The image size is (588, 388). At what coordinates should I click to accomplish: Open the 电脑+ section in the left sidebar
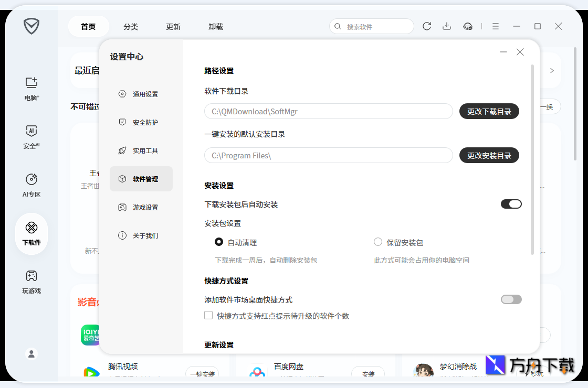coord(31,87)
